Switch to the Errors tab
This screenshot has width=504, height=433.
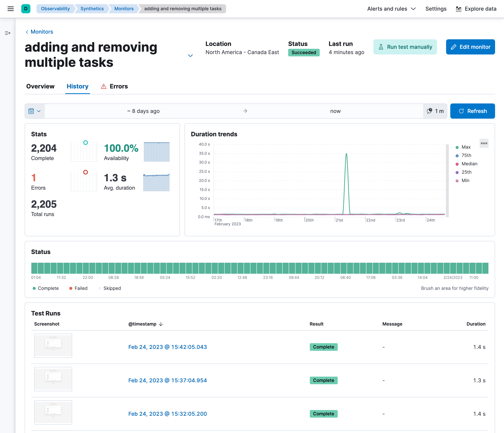114,86
